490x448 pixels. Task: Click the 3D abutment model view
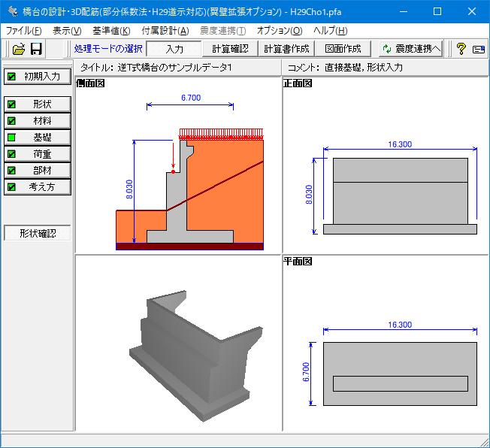(x=196, y=356)
